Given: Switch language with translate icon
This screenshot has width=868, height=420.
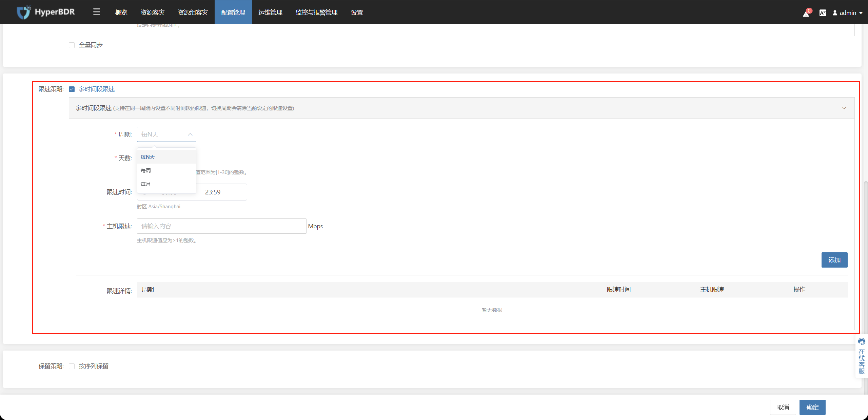Looking at the screenshot, I should pos(823,13).
